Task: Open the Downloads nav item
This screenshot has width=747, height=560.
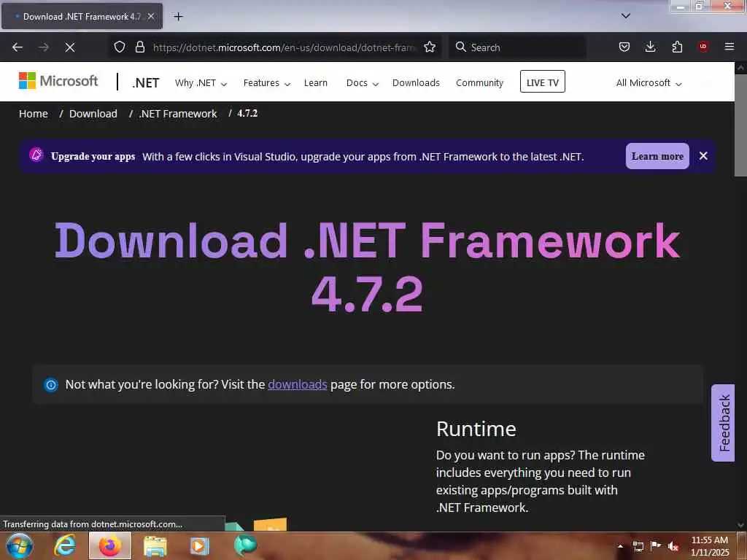Action: (x=416, y=83)
